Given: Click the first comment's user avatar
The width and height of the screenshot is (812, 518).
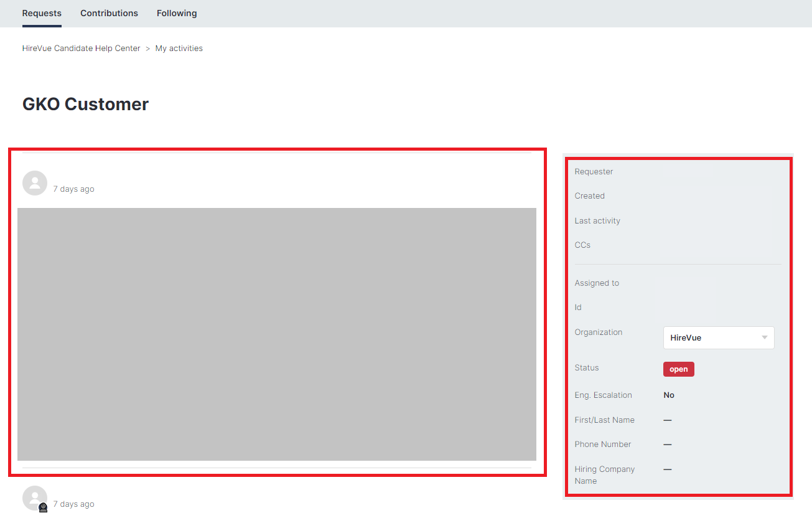Looking at the screenshot, I should 35,183.
